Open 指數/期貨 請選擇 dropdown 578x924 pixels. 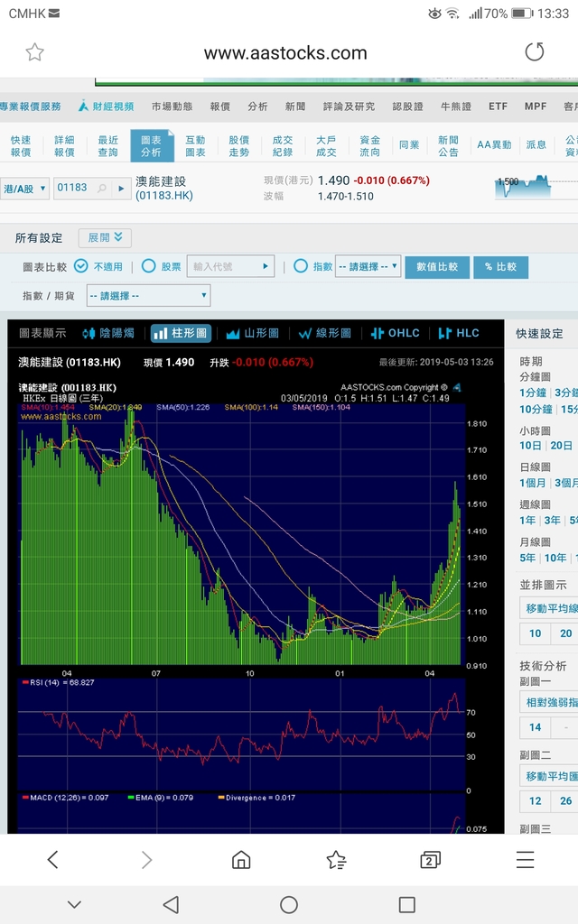(149, 296)
